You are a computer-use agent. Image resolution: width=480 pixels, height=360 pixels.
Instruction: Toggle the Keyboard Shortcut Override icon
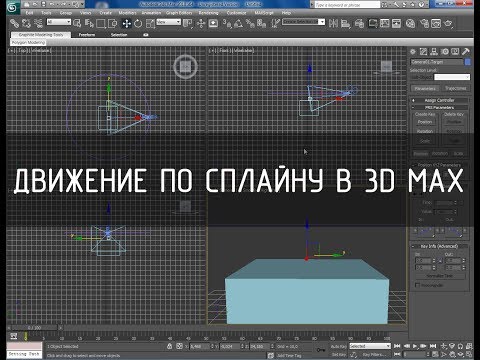click(x=213, y=23)
